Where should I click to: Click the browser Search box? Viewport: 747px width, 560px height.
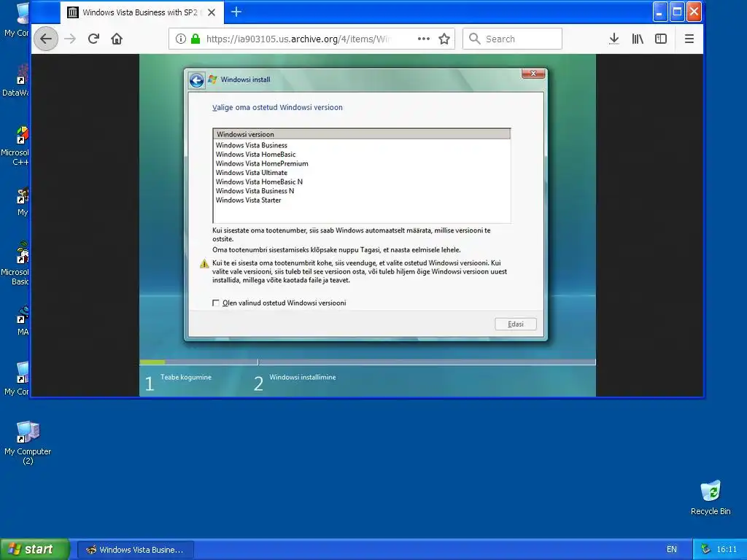pos(513,39)
